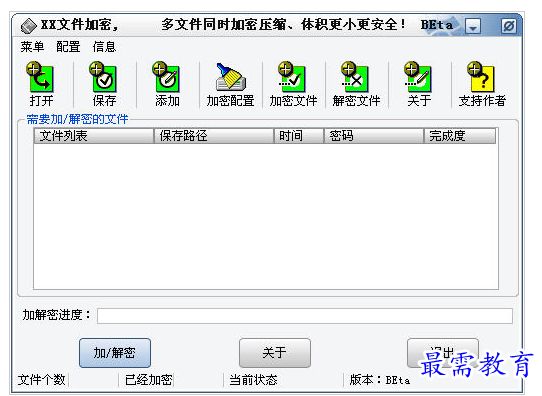This screenshot has height=396, width=542.
Task: Click the 退出 button partly behind watermark
Action: pos(443,353)
